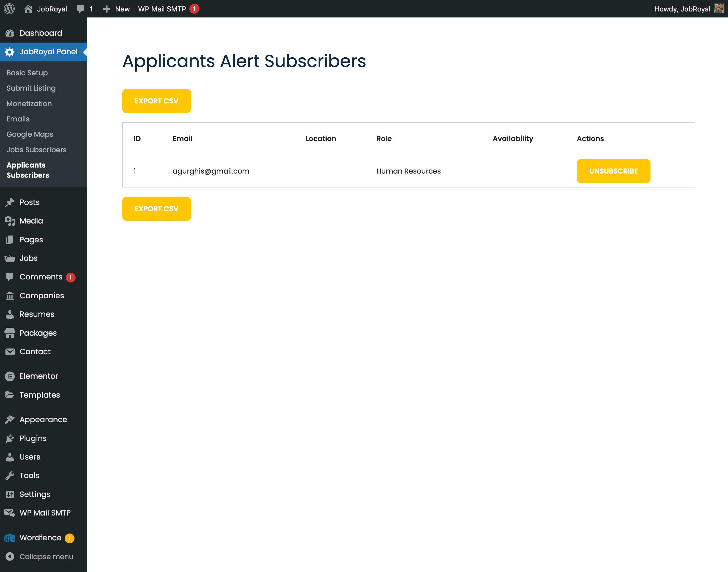Image resolution: width=728 pixels, height=572 pixels.
Task: Open the JobRoyal home icon link
Action: [28, 9]
